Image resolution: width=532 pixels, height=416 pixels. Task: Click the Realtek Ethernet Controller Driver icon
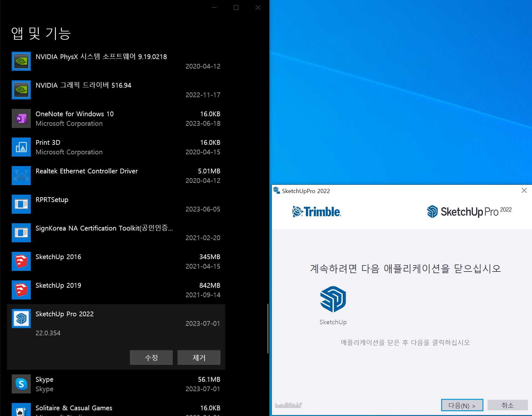(21, 176)
